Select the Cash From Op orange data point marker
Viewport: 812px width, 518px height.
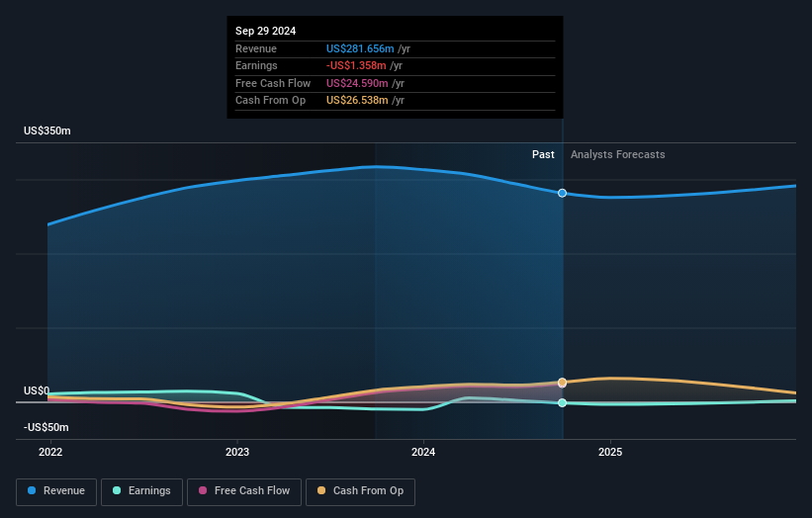(x=562, y=383)
